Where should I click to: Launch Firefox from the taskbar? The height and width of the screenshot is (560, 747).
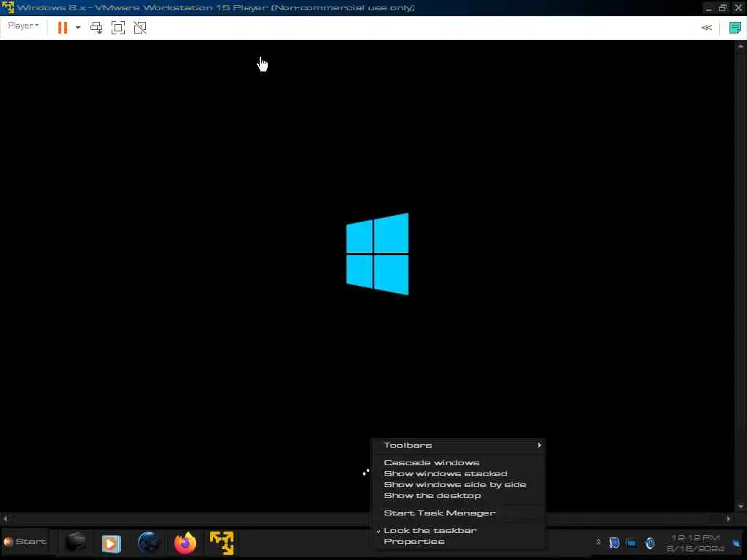(x=185, y=542)
